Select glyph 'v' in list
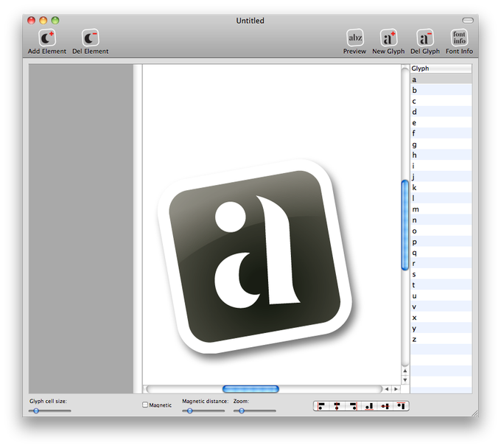The image size is (501, 448). pyautogui.click(x=441, y=307)
